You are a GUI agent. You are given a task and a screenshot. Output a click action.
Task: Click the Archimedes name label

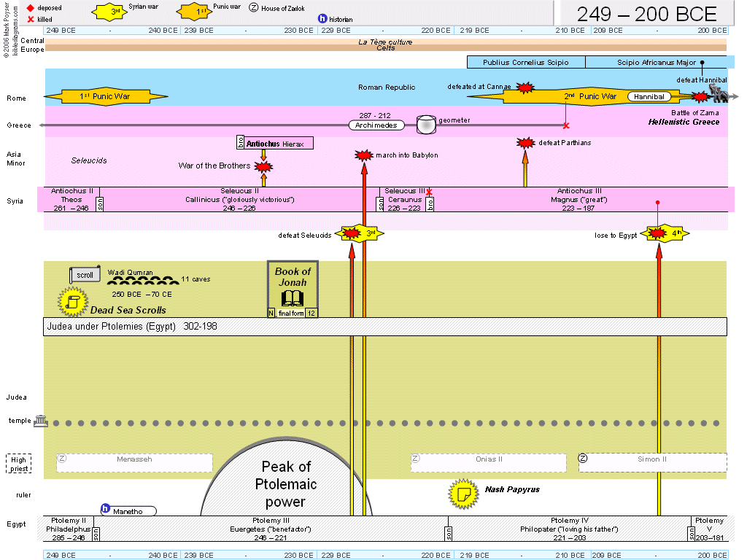coord(376,125)
